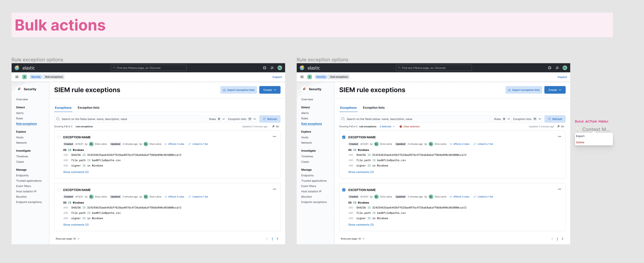
Task: Click the Import exception lists button
Action: [x=238, y=90]
